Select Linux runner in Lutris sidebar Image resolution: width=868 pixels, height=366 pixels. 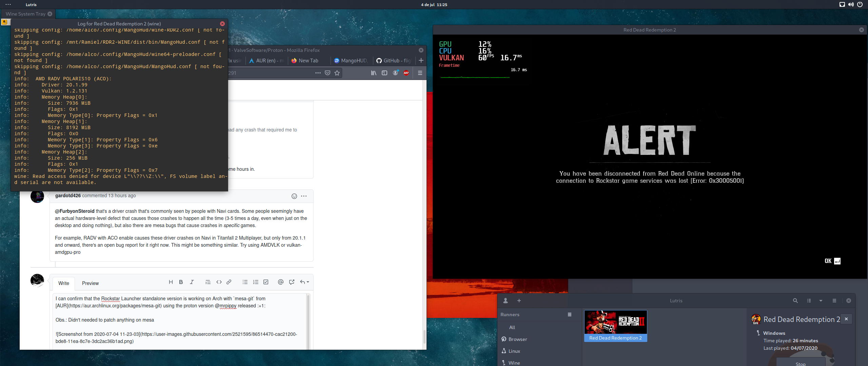[x=514, y=351]
